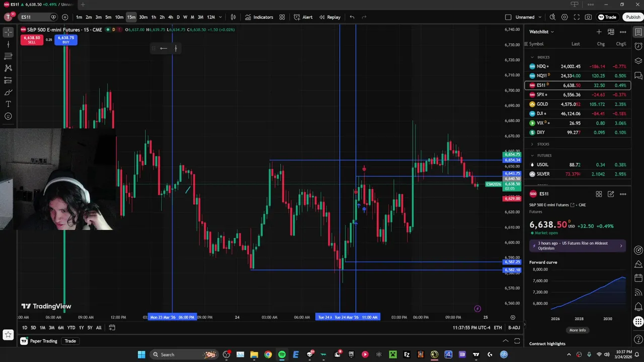
Task: Click More info button
Action: pyautogui.click(x=578, y=330)
